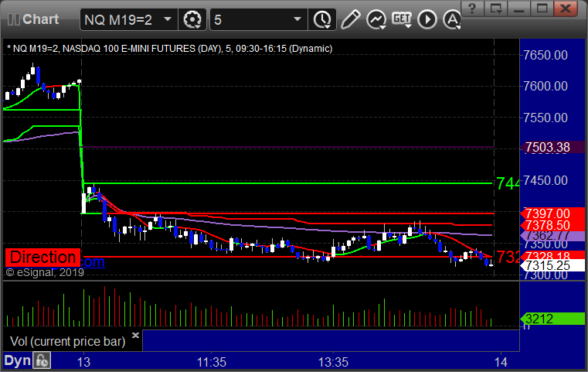588x372 pixels.
Task: Click the play replay icon
Action: pos(425,19)
